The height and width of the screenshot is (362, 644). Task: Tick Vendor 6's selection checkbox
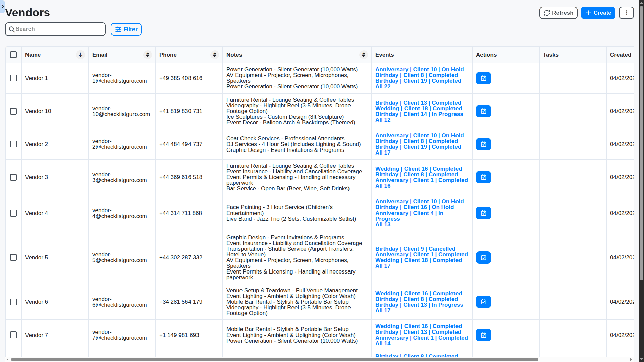point(13,302)
